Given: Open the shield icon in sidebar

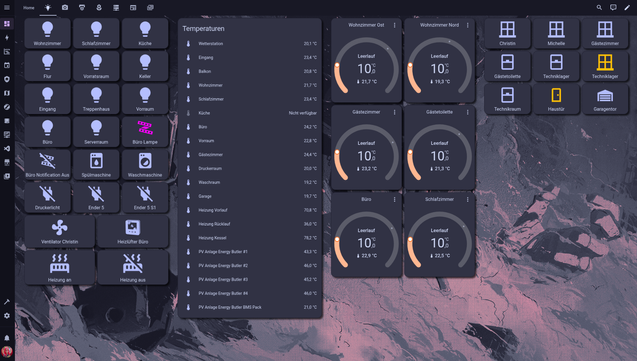Looking at the screenshot, I should click(7, 79).
